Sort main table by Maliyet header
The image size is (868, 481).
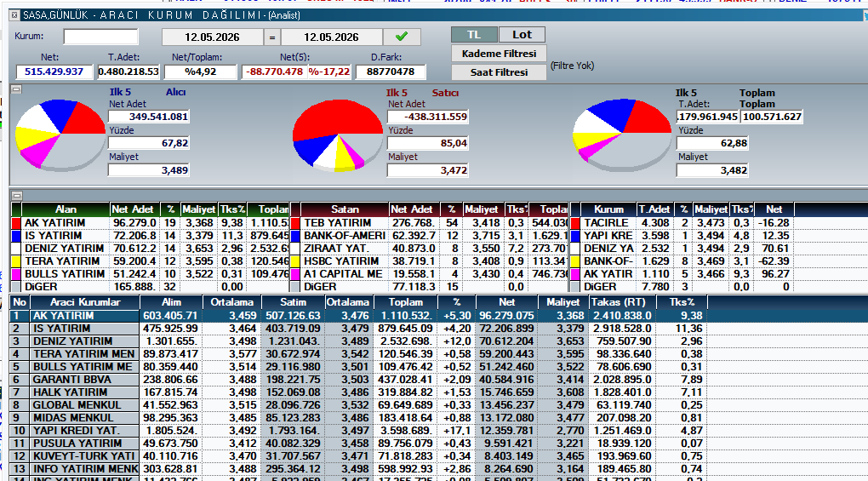pyautogui.click(x=562, y=302)
